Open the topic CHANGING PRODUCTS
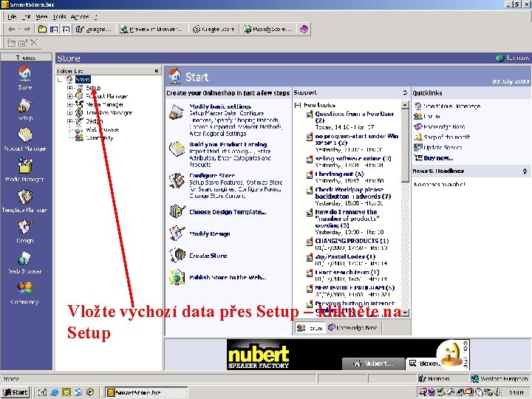This screenshot has height=399, width=532. tap(352, 241)
